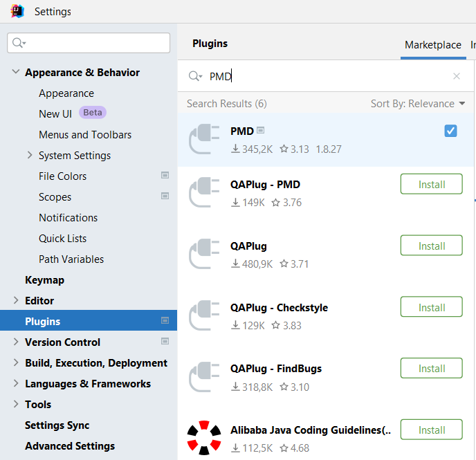Select the Keymap settings page
The image size is (476, 460).
44,279
